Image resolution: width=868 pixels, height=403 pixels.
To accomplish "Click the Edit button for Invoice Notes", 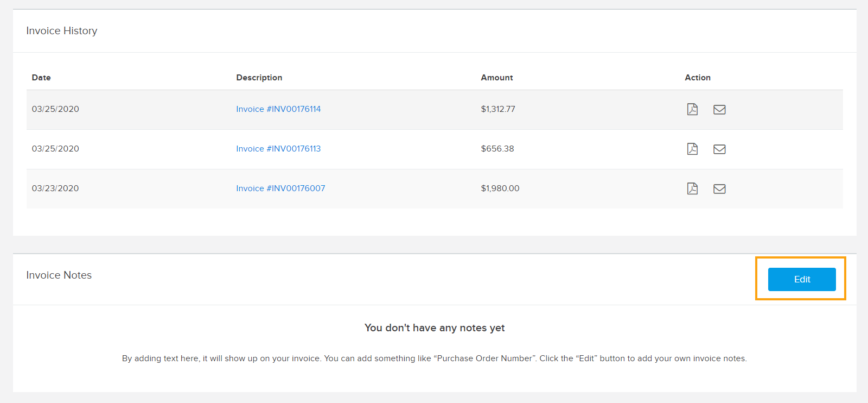I will click(802, 279).
